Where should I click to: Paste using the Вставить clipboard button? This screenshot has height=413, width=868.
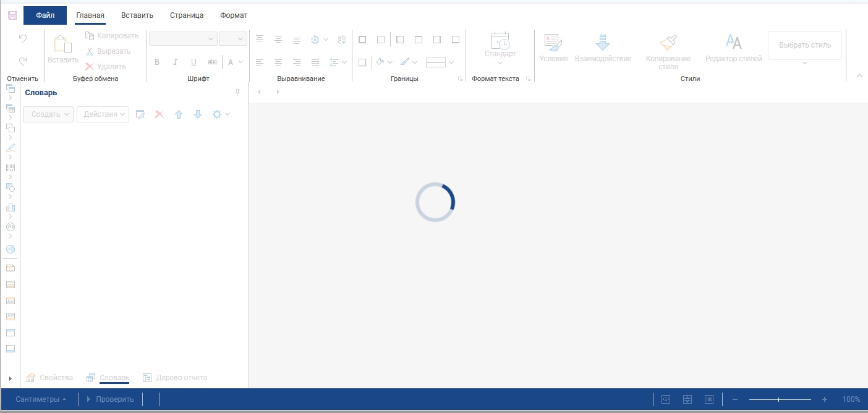(63, 49)
